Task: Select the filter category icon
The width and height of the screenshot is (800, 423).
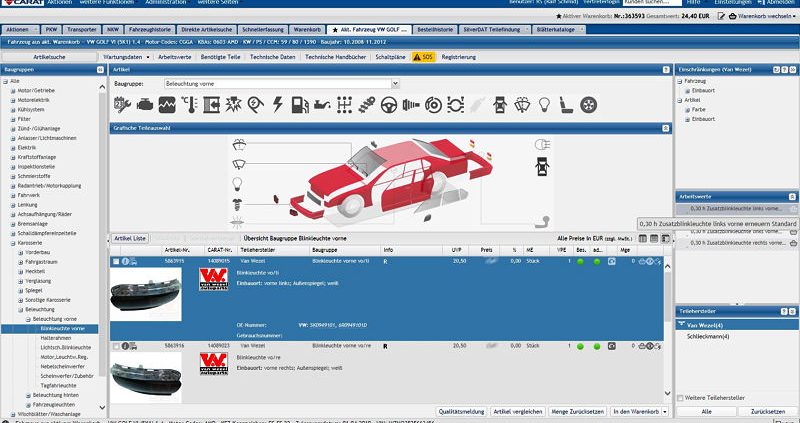Action: click(212, 105)
